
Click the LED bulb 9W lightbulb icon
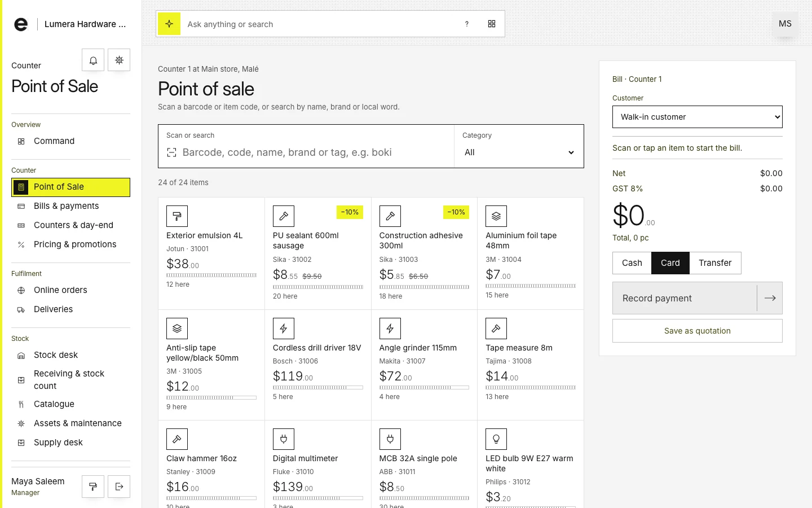(496, 439)
